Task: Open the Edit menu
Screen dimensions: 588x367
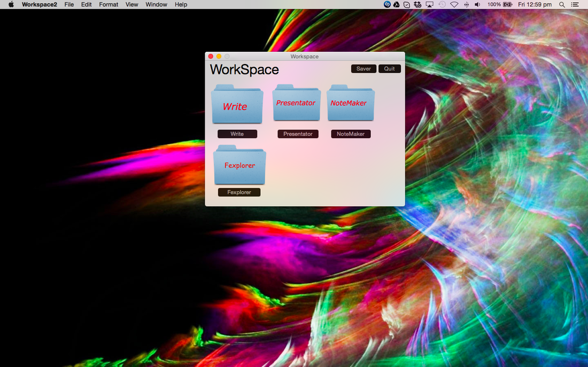Action: pos(86,4)
